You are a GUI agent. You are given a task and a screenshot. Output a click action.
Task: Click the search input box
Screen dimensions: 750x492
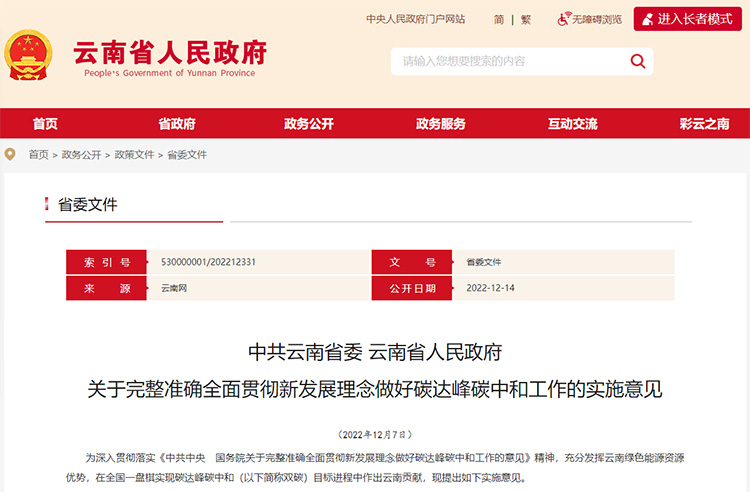[505, 62]
